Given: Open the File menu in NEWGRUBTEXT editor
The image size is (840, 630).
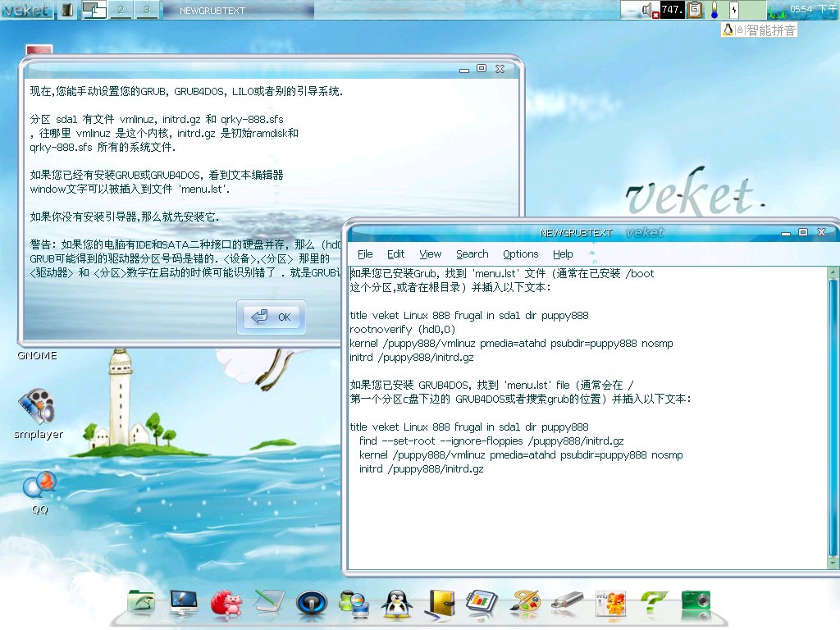Looking at the screenshot, I should [365, 254].
